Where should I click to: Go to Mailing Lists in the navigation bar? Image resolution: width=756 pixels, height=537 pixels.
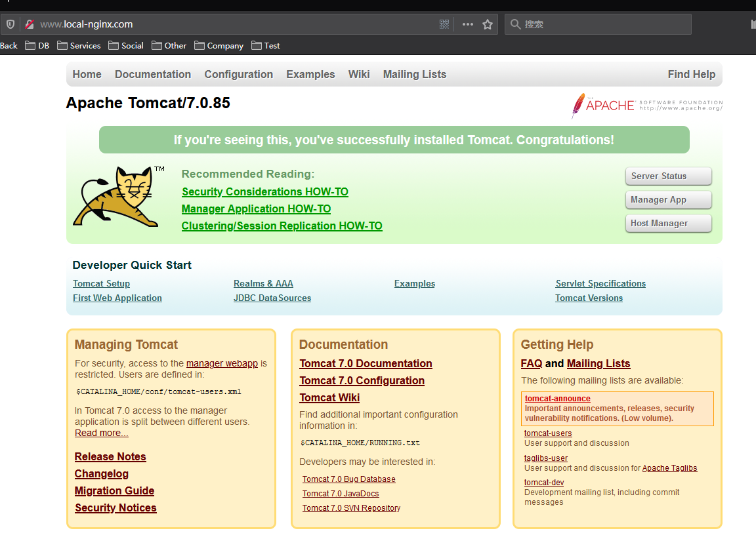tap(414, 75)
